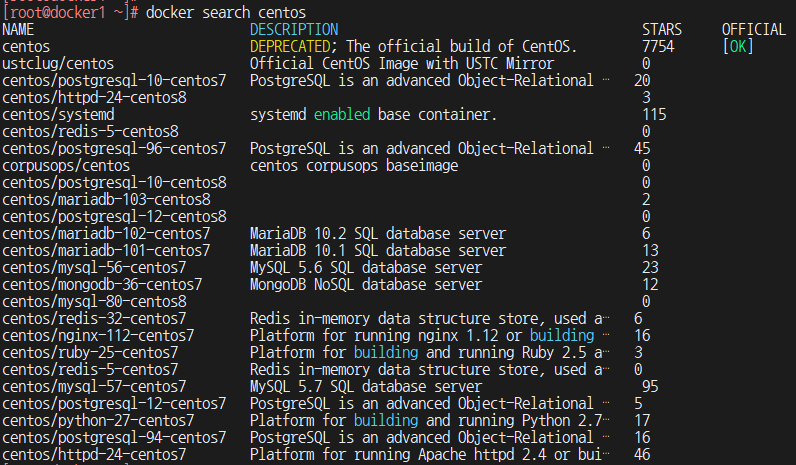Select centos/mariadb-101-centos7 image name
This screenshot has height=465, width=796.
click(106, 251)
